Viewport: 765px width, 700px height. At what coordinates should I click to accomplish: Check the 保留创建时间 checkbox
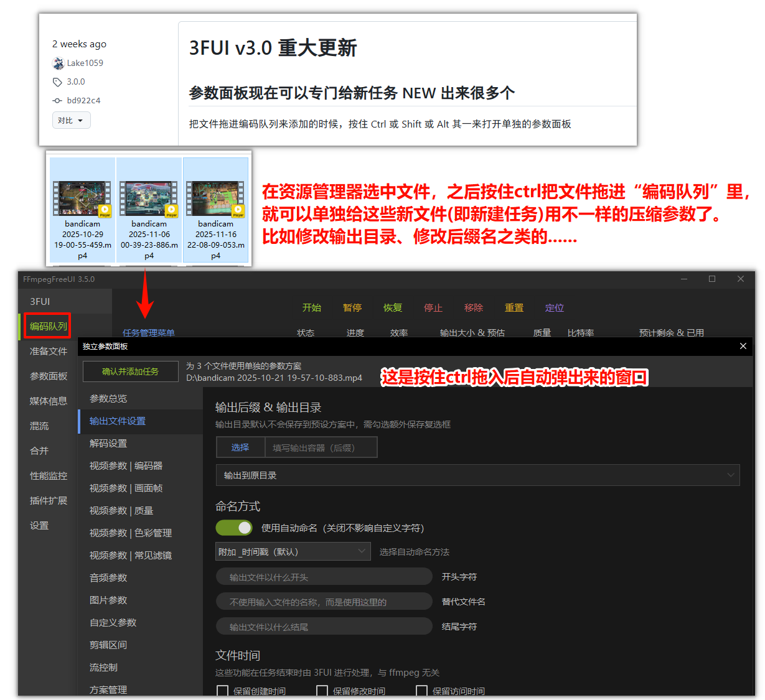point(222,691)
